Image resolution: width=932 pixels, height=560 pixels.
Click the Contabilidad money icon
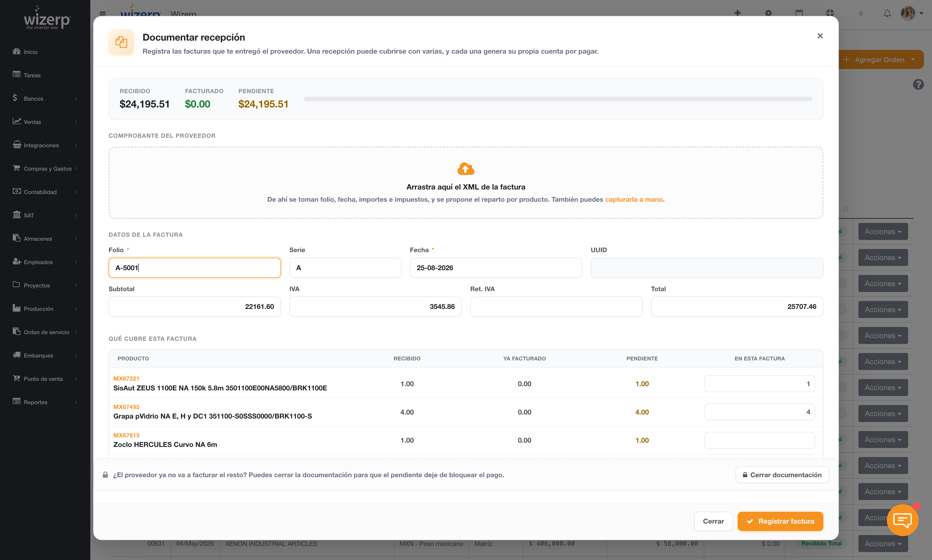pos(17,191)
